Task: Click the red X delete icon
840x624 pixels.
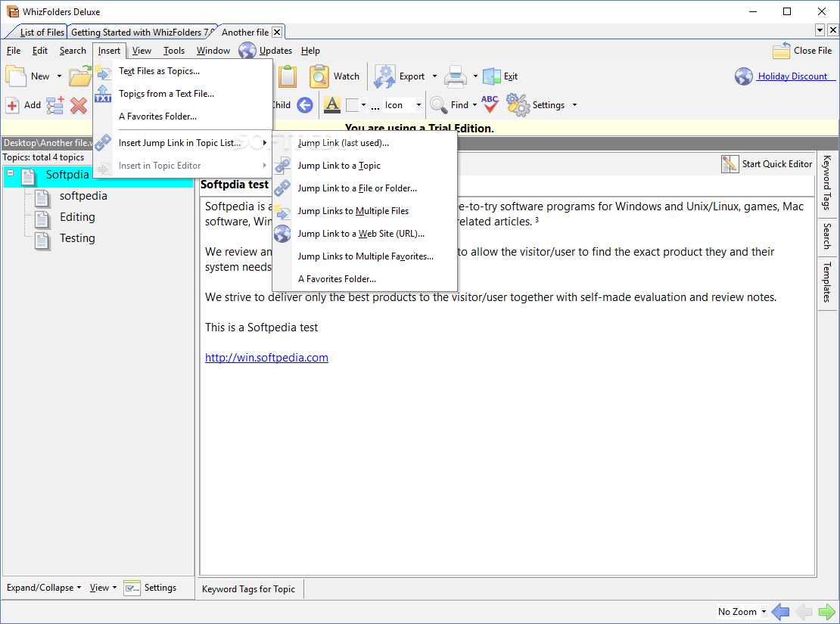Action: click(x=79, y=105)
